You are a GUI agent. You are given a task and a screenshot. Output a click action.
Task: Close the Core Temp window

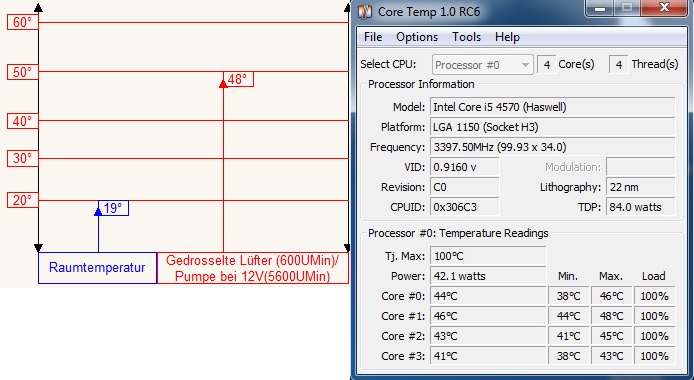click(664, 8)
